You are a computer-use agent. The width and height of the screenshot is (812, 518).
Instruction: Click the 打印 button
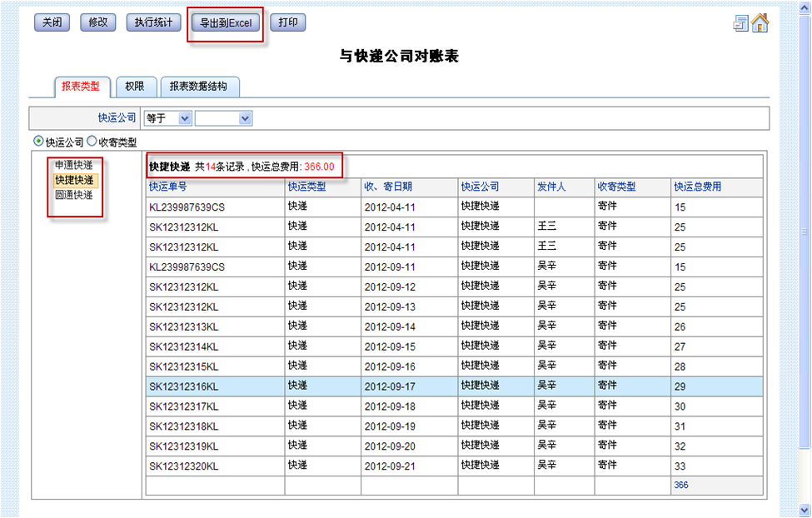pyautogui.click(x=288, y=22)
